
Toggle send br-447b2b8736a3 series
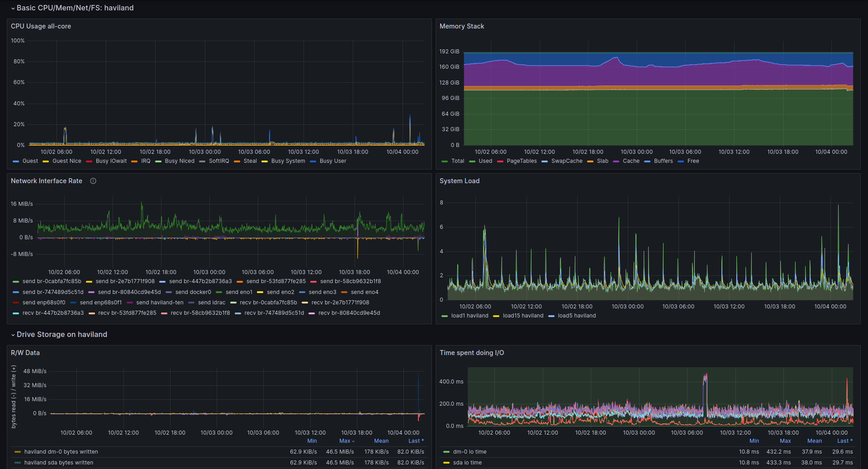point(200,281)
